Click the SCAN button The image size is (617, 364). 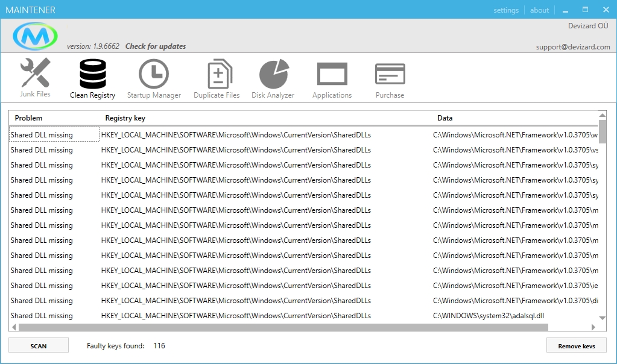point(39,346)
